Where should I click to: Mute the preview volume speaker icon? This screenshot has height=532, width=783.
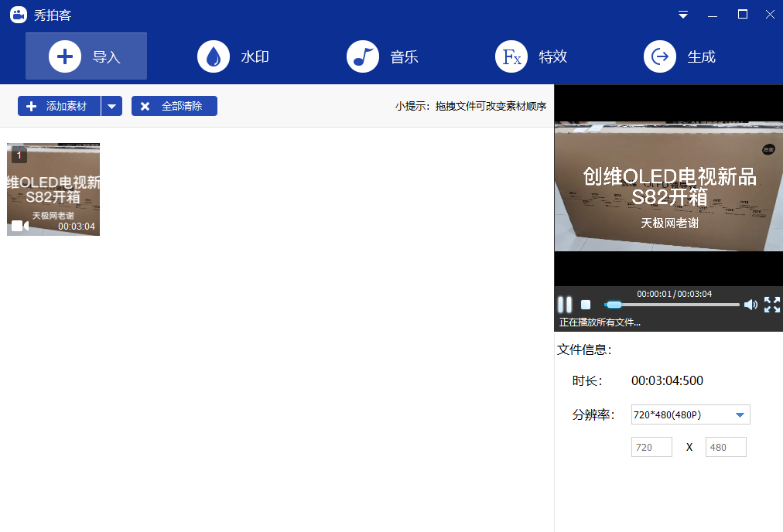point(751,305)
